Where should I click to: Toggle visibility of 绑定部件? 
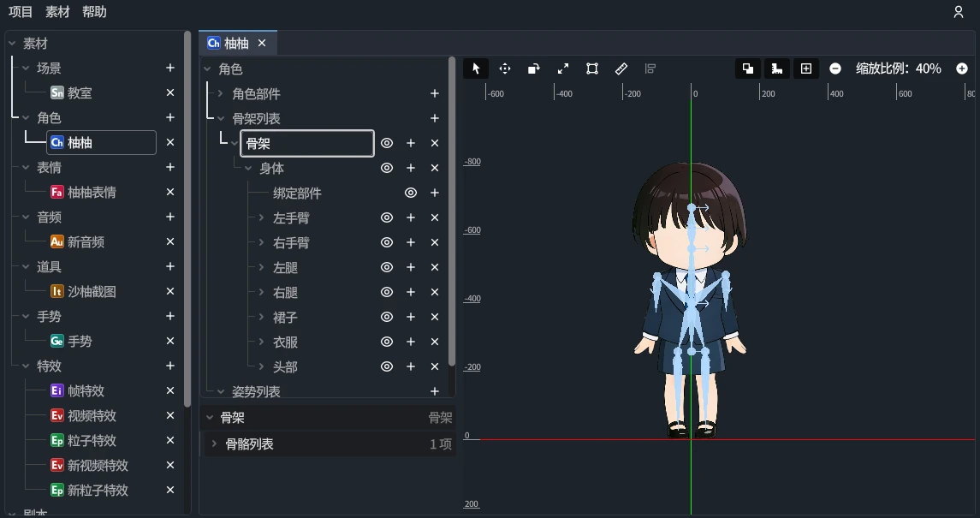(411, 194)
